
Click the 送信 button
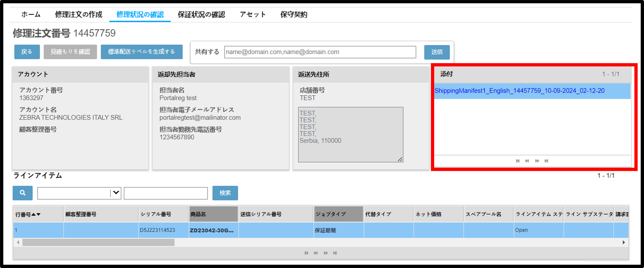(437, 52)
